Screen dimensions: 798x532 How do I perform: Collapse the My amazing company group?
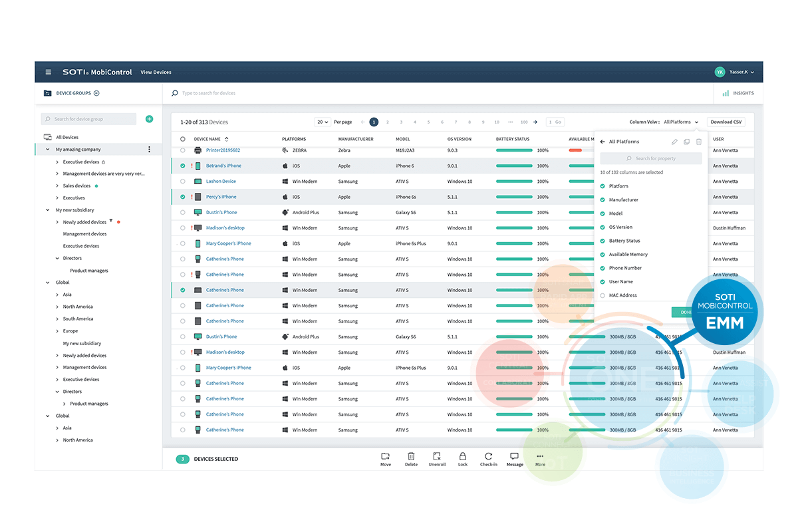pyautogui.click(x=48, y=150)
